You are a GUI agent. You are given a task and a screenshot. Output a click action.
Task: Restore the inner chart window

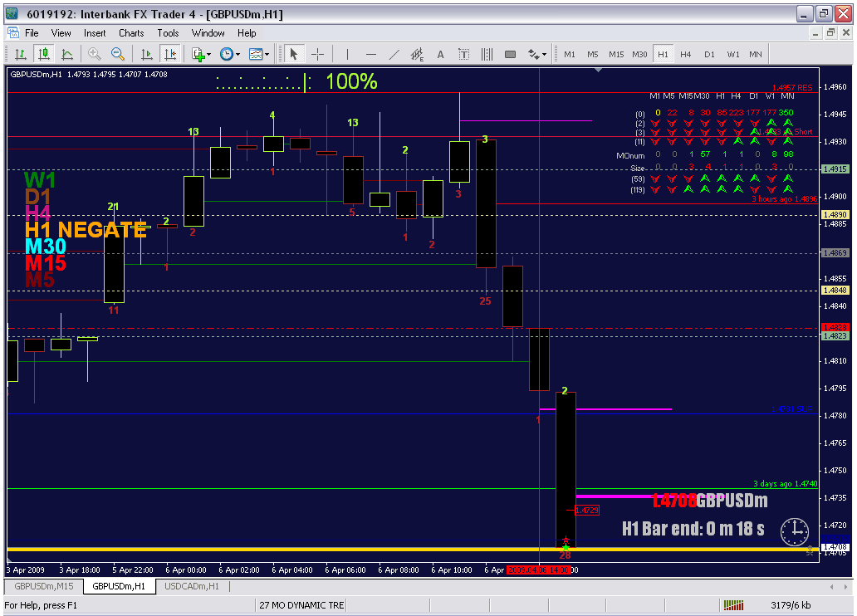click(830, 33)
